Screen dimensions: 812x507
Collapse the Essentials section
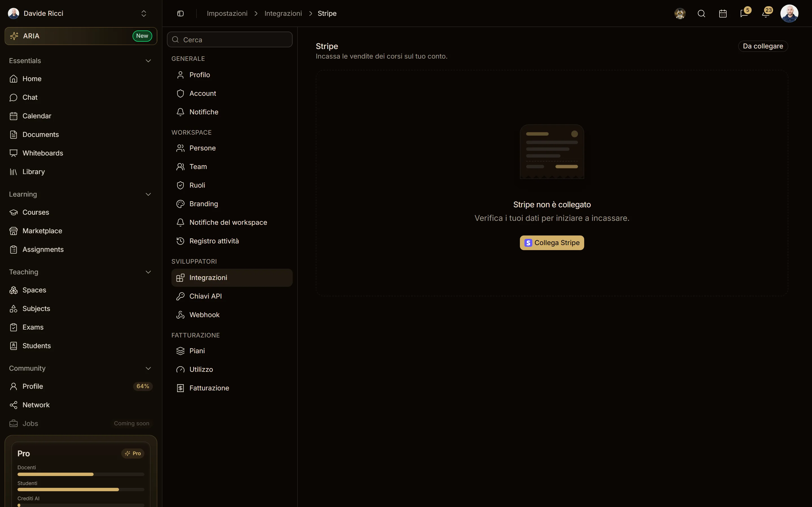click(148, 61)
